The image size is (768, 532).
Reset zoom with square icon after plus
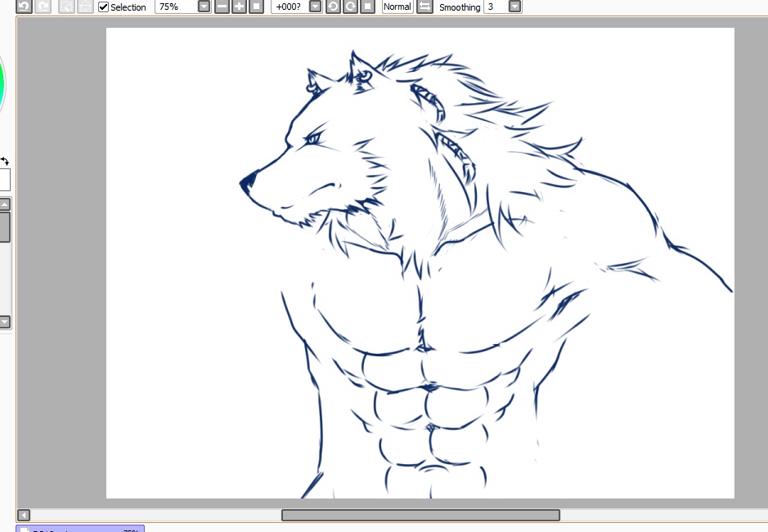pyautogui.click(x=256, y=7)
